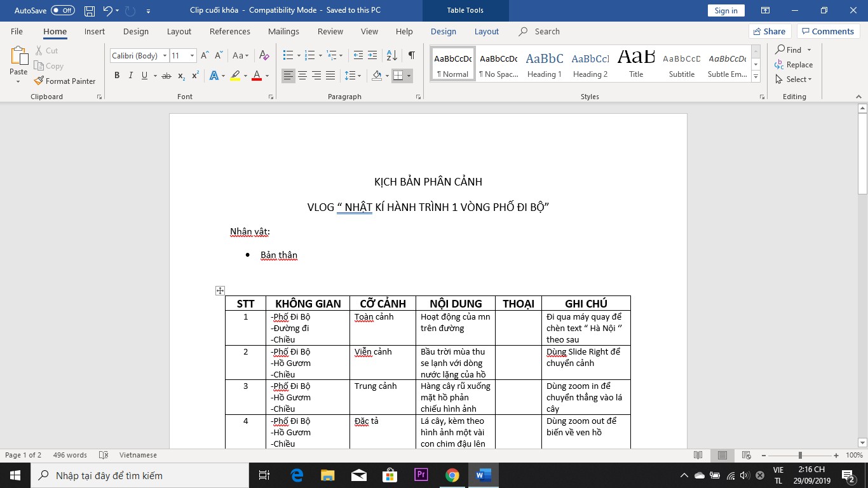Viewport: 868px width, 488px height.
Task: Justify the paragraph text
Action: click(x=330, y=76)
